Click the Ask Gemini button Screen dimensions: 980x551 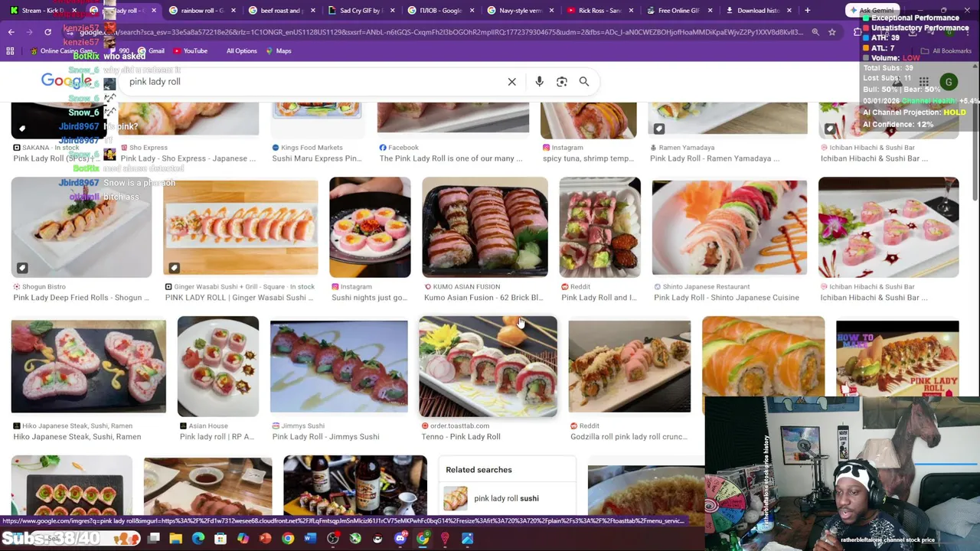871,11
